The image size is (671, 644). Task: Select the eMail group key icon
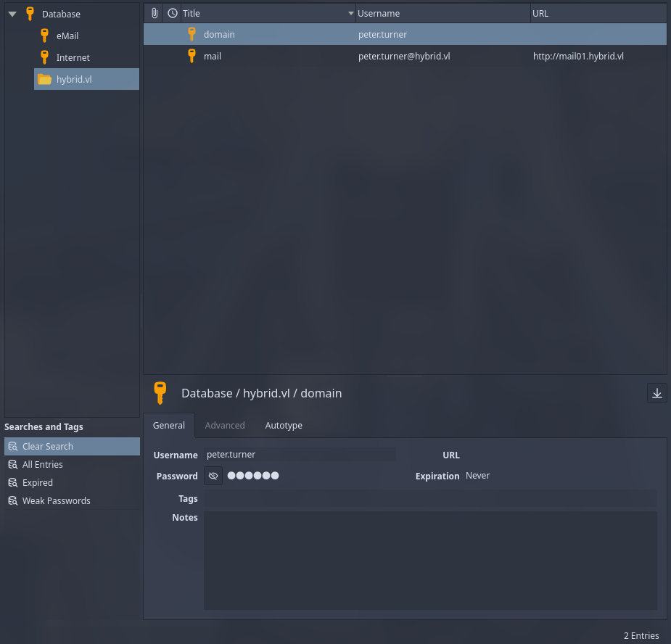45,36
